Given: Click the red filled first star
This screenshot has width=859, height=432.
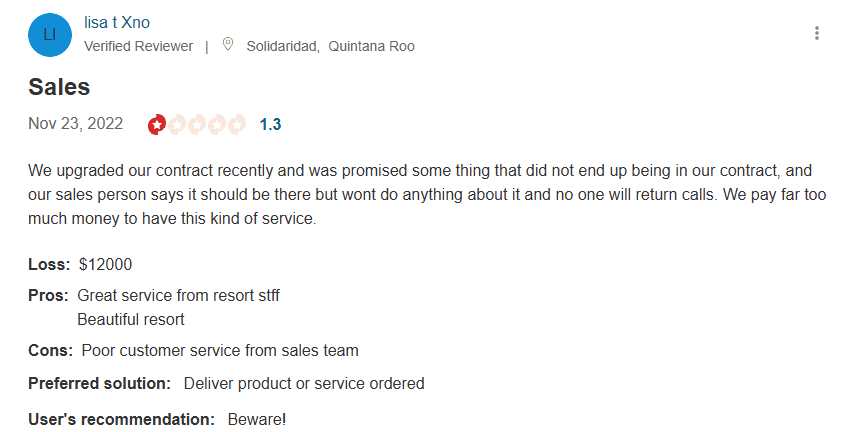Looking at the screenshot, I should 157,125.
